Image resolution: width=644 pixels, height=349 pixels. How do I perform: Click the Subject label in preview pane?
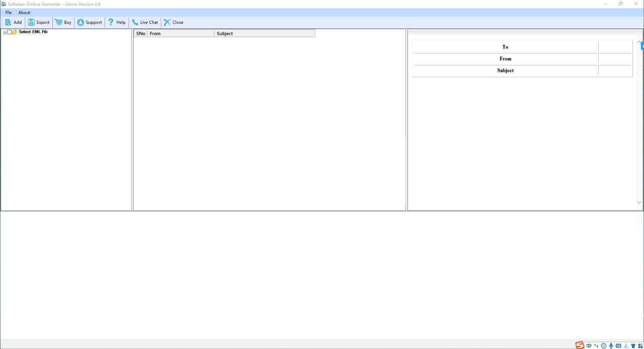505,70
